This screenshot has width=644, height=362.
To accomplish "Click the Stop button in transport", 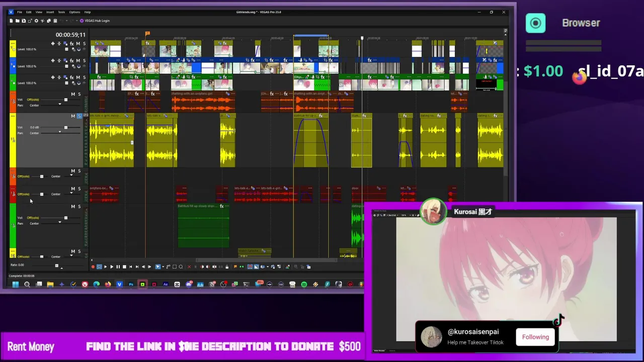I will (124, 266).
